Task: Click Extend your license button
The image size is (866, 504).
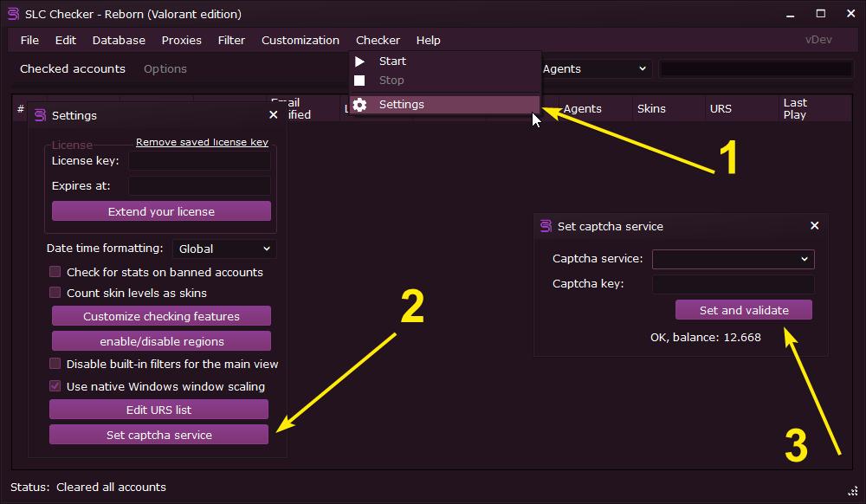Action: 161,211
